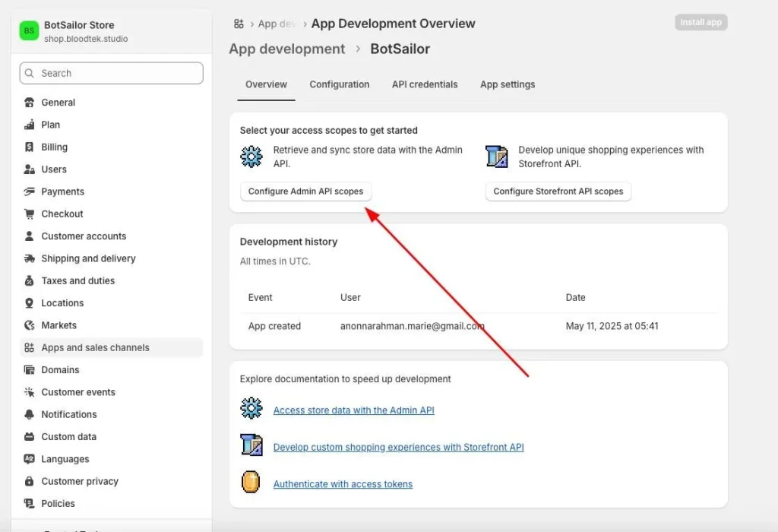778x532 pixels.
Task: Click Configure Admin API scopes button
Action: [x=305, y=192]
